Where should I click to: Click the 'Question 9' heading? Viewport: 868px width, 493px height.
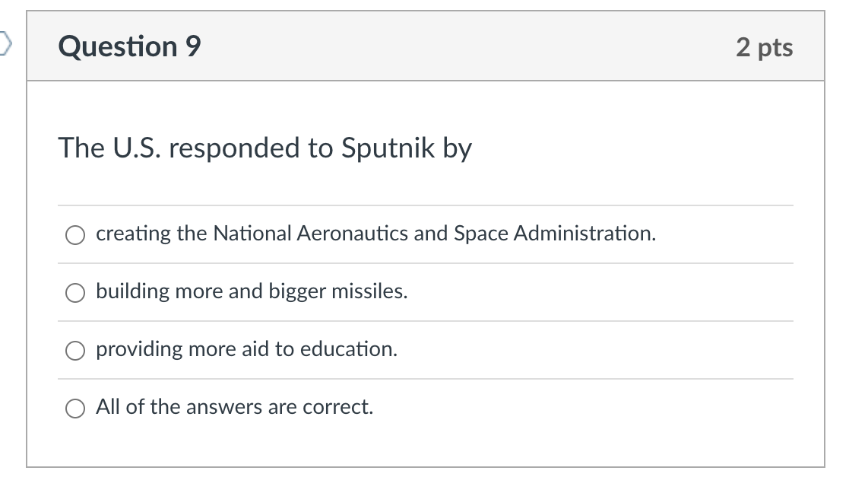tap(129, 46)
